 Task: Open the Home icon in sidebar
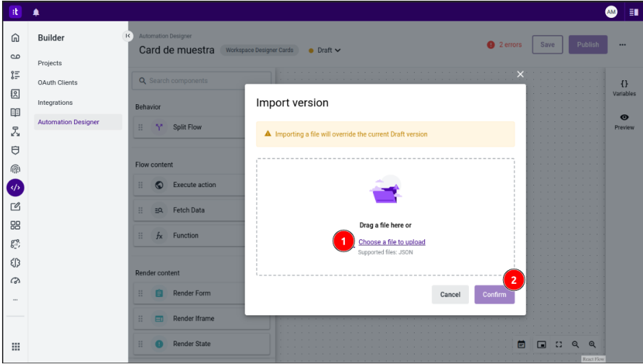click(x=15, y=38)
